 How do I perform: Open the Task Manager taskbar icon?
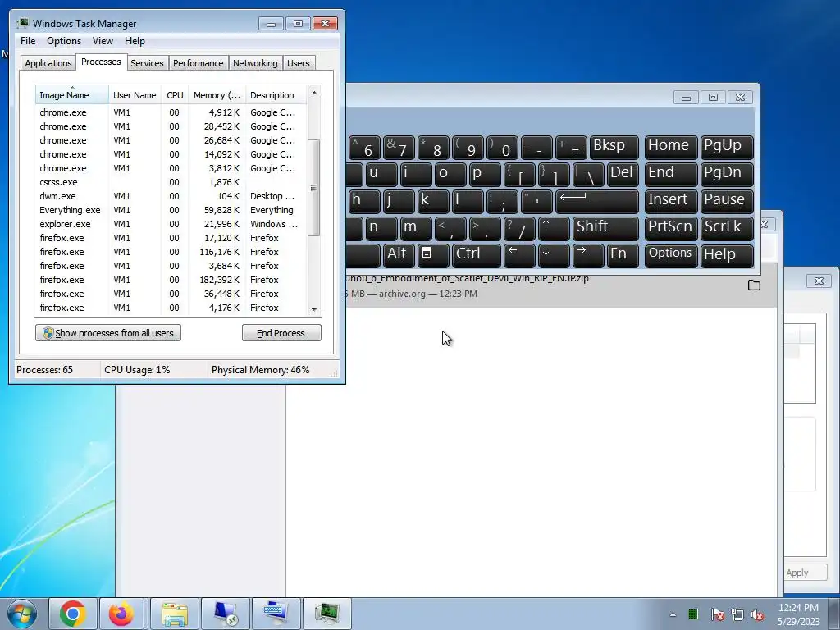[x=326, y=614]
